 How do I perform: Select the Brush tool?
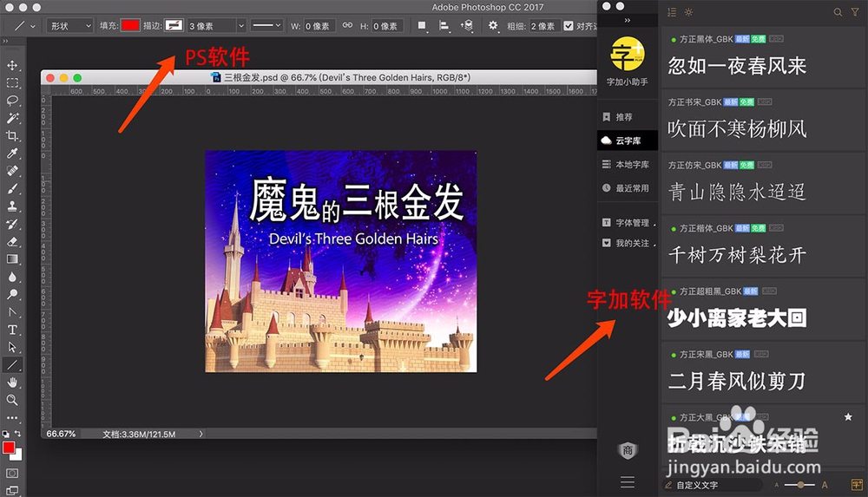[x=12, y=189]
